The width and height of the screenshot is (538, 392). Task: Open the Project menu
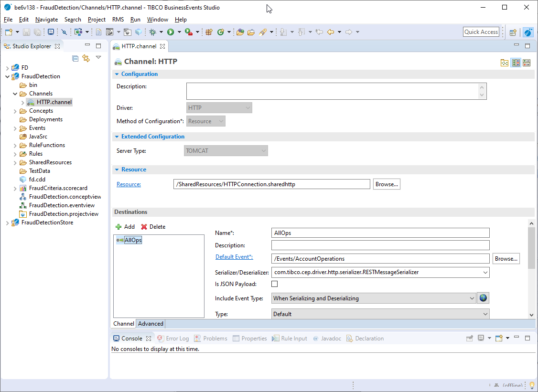pyautogui.click(x=97, y=20)
